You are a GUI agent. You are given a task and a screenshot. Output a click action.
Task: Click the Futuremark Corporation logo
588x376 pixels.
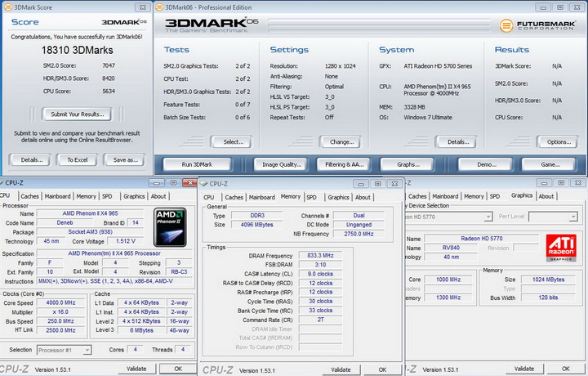(x=537, y=25)
